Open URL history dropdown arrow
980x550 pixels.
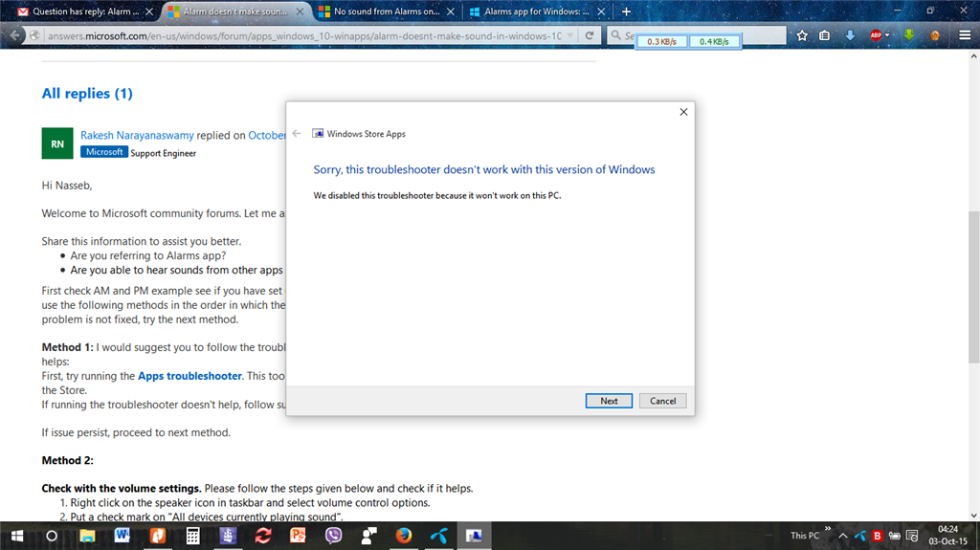(570, 35)
